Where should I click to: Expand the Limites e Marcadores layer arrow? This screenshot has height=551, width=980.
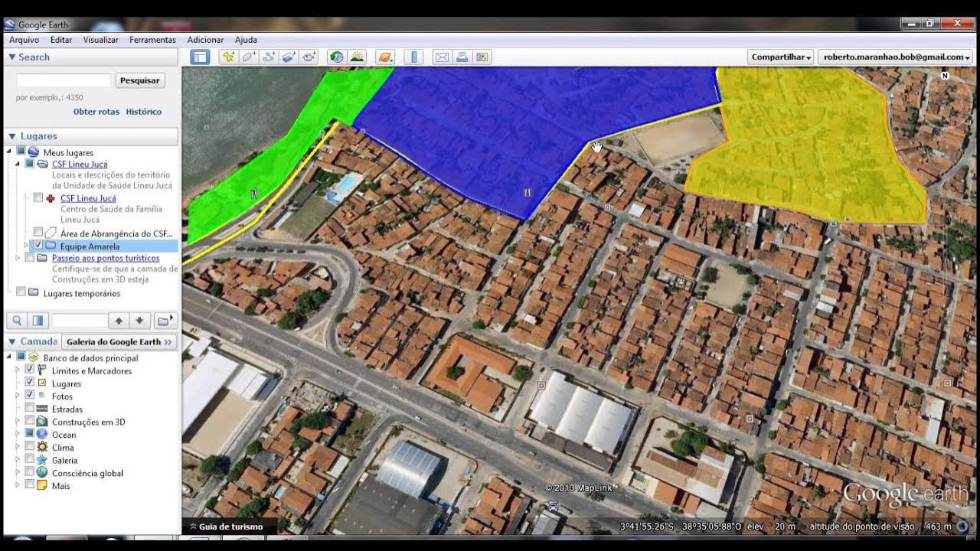(x=18, y=370)
